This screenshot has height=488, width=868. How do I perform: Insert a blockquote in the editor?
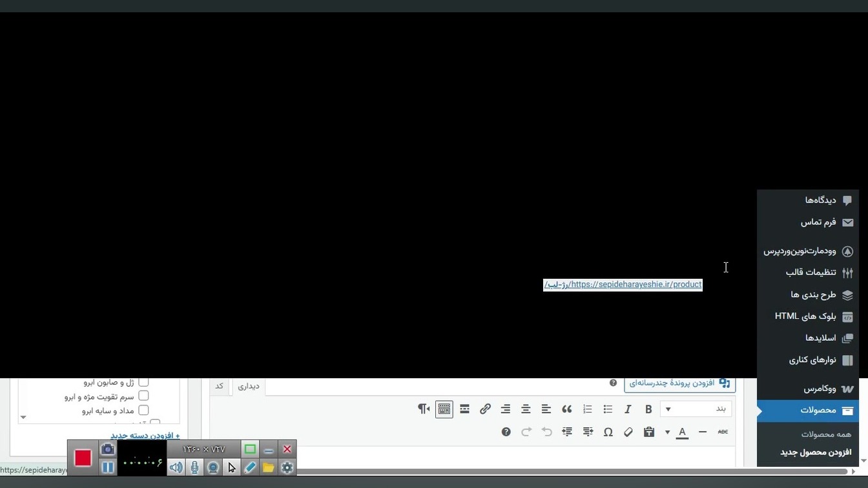pyautogui.click(x=566, y=409)
